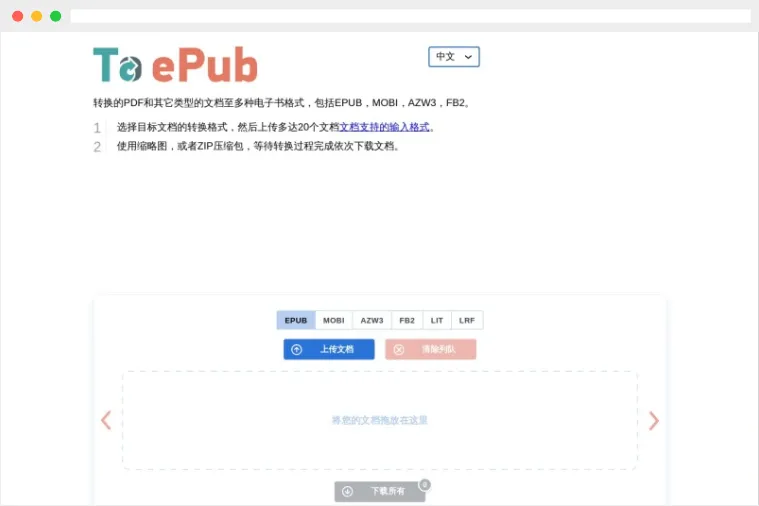Open the 中文 language dropdown
This screenshot has width=759, height=506.
454,57
